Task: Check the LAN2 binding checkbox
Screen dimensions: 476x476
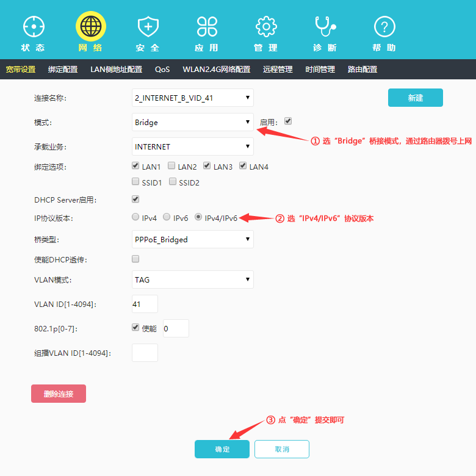Action: pyautogui.click(x=171, y=165)
